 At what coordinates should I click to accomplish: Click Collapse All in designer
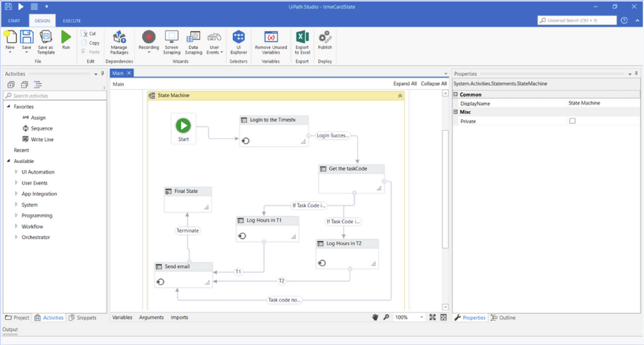click(434, 84)
